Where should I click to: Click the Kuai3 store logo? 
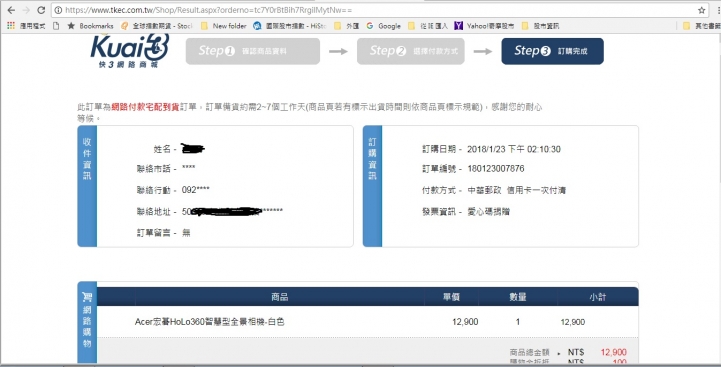click(130, 51)
